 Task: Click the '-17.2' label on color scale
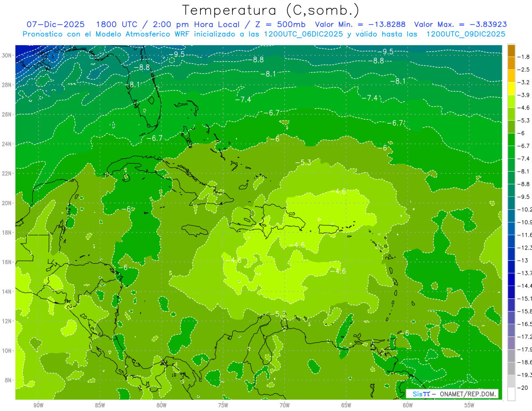coord(525,337)
